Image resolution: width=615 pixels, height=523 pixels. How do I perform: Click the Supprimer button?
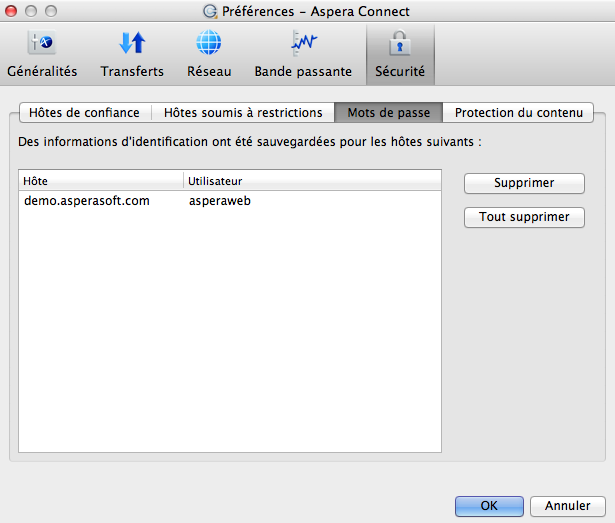(524, 183)
